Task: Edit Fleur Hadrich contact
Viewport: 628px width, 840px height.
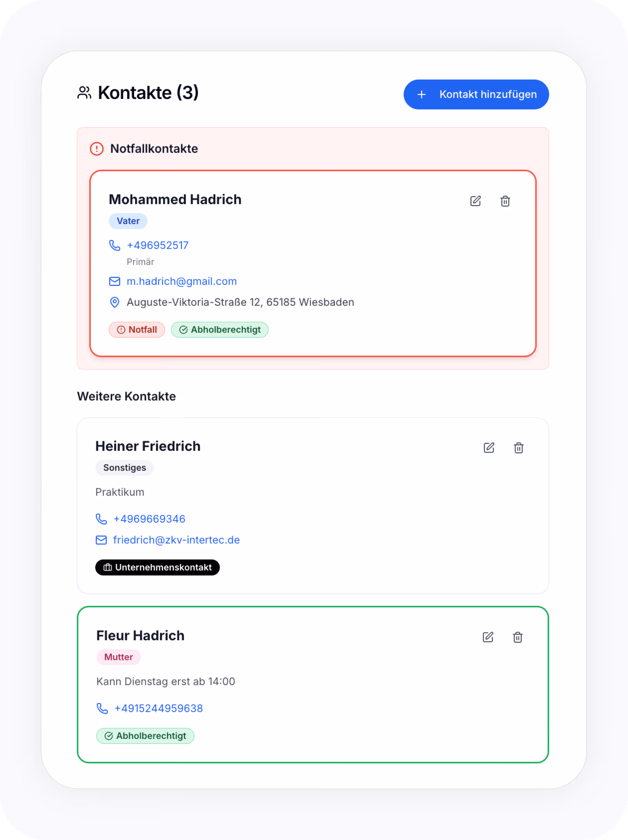Action: [x=488, y=637]
